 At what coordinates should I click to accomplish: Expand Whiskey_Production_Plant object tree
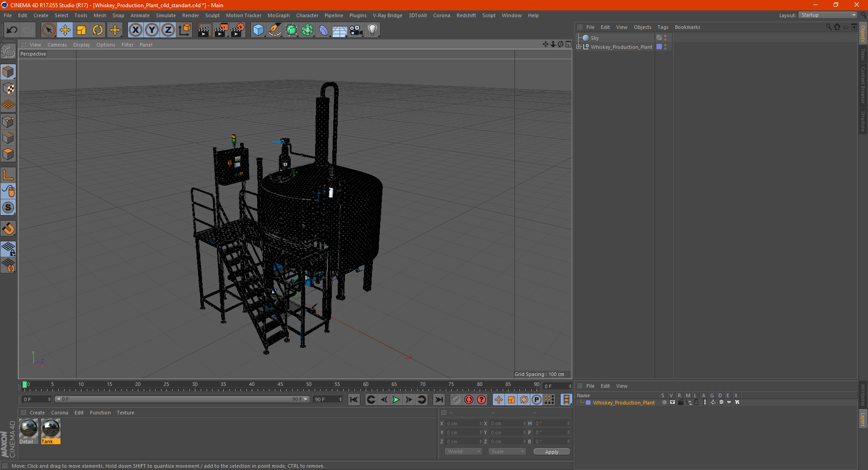coord(578,47)
